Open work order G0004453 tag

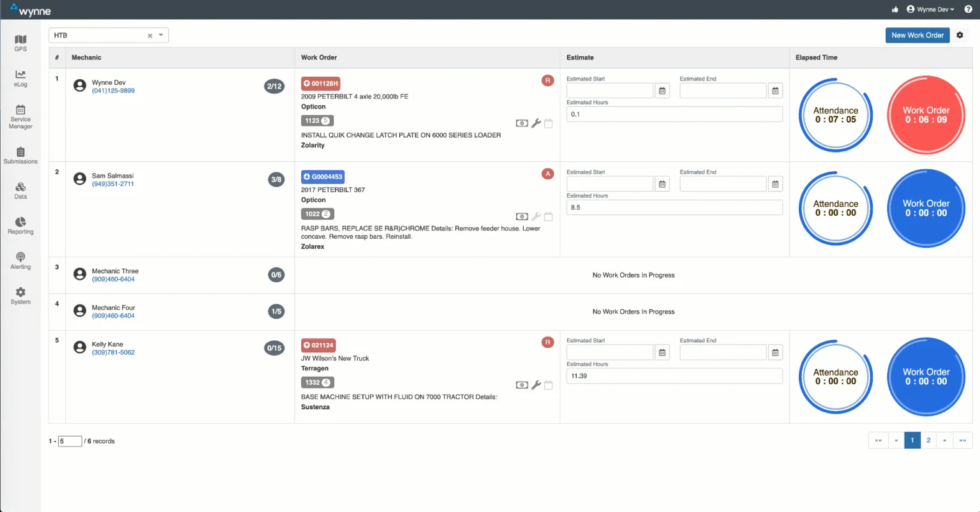pyautogui.click(x=323, y=177)
